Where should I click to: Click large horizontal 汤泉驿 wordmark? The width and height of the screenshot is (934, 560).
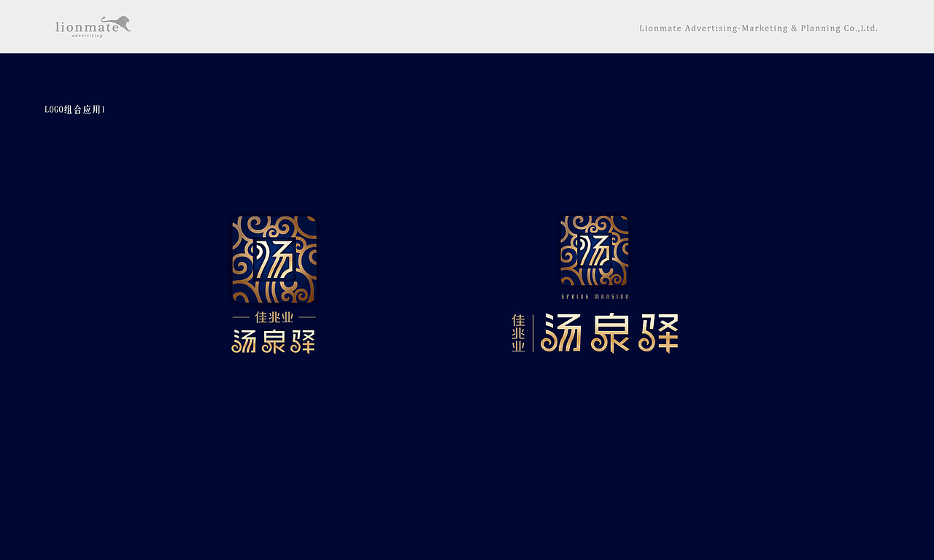(x=610, y=334)
